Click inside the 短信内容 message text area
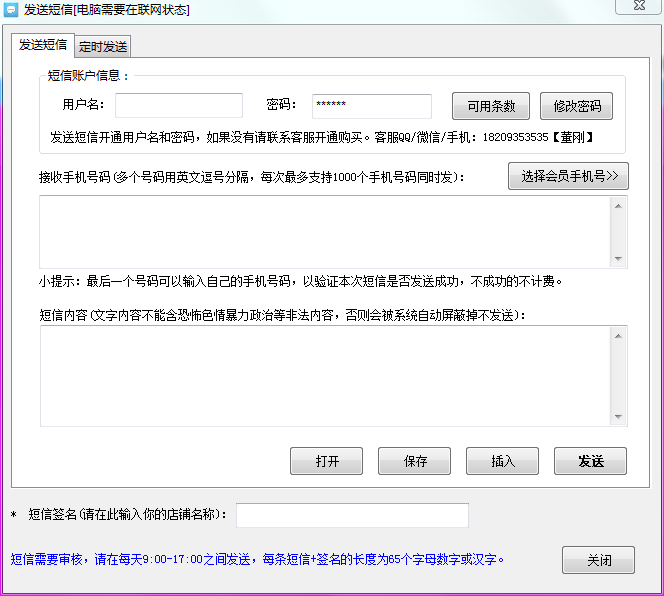Image resolution: width=664 pixels, height=596 pixels. pyautogui.click(x=325, y=376)
